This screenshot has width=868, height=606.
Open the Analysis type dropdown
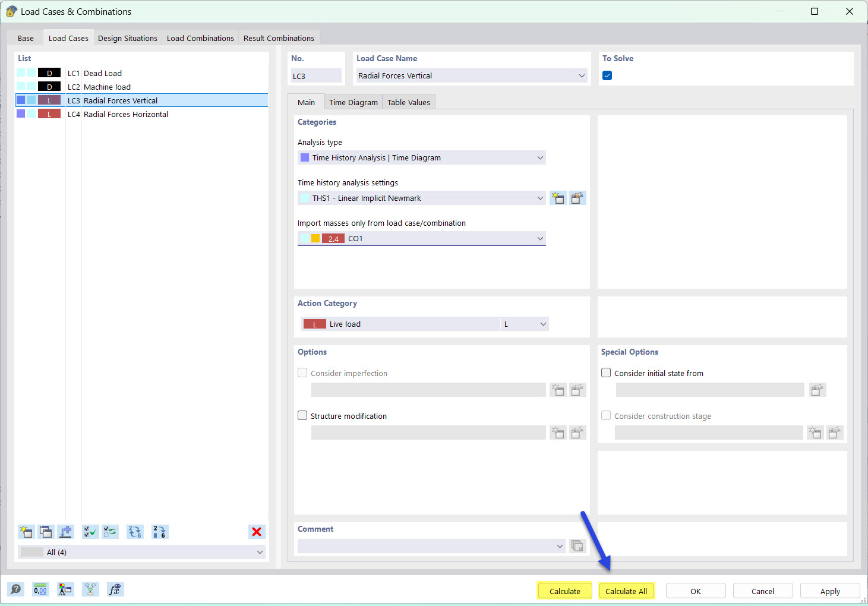(x=539, y=157)
